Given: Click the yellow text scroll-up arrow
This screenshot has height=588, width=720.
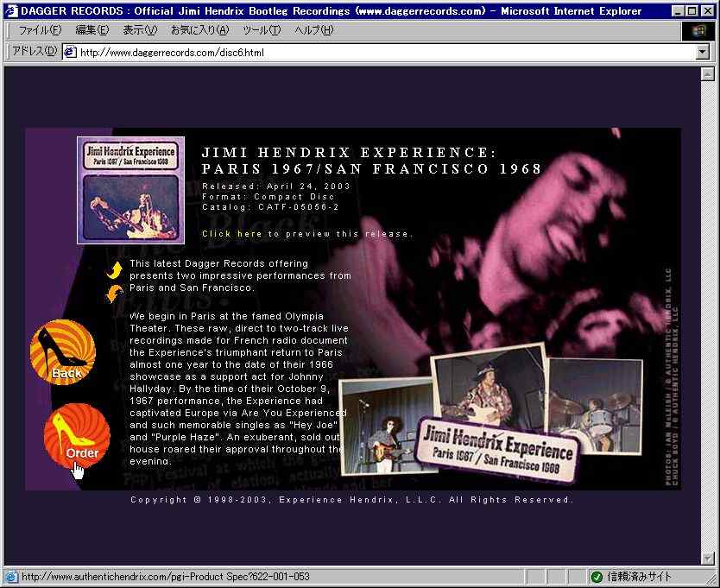Looking at the screenshot, I should click(x=114, y=271).
